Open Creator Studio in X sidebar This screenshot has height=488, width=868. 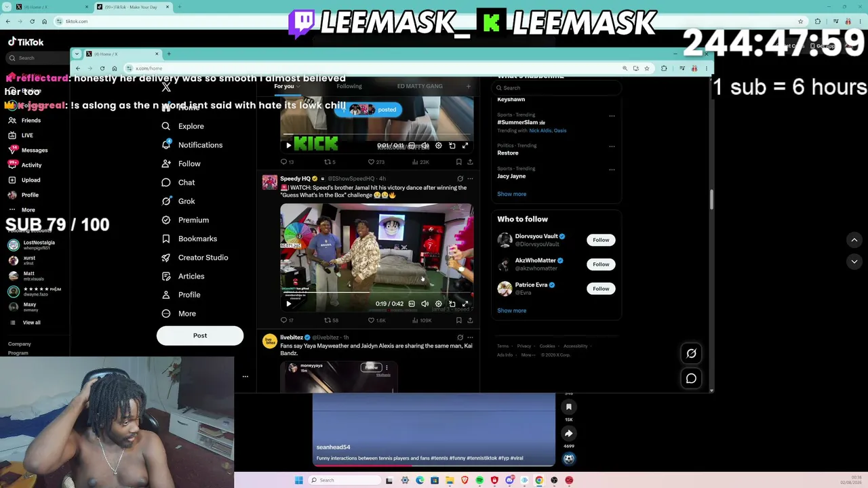point(195,258)
